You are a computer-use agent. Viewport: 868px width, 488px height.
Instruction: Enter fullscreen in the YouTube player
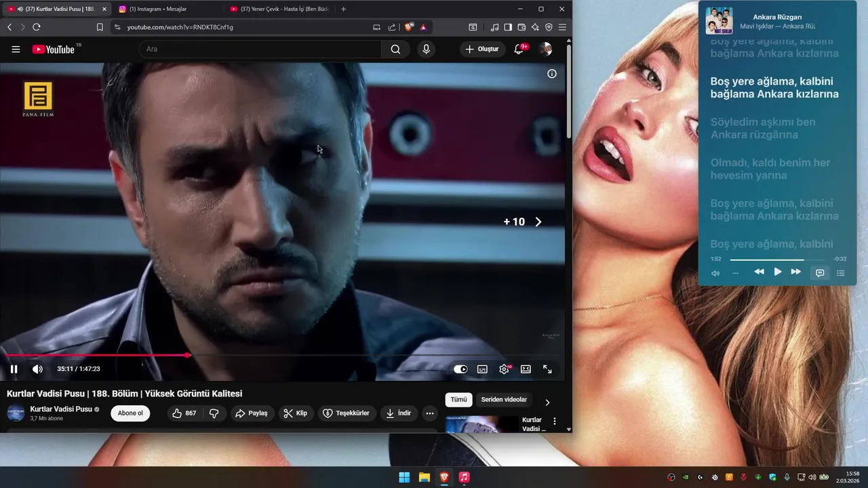click(547, 369)
